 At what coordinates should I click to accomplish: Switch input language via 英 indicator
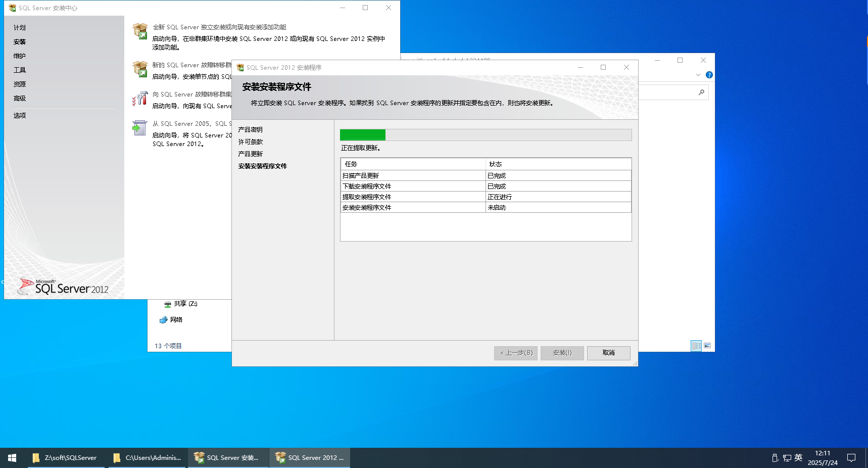798,457
